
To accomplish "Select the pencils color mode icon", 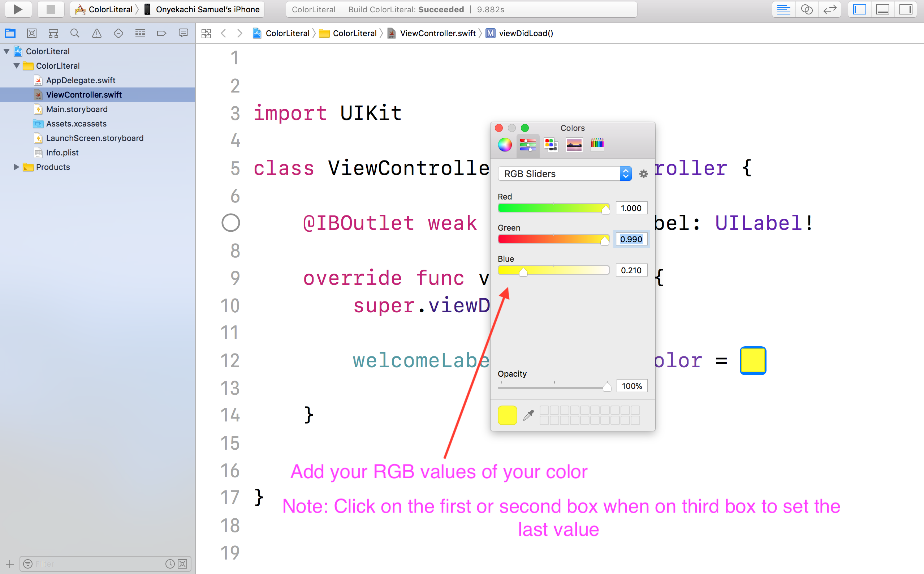I will 597,145.
